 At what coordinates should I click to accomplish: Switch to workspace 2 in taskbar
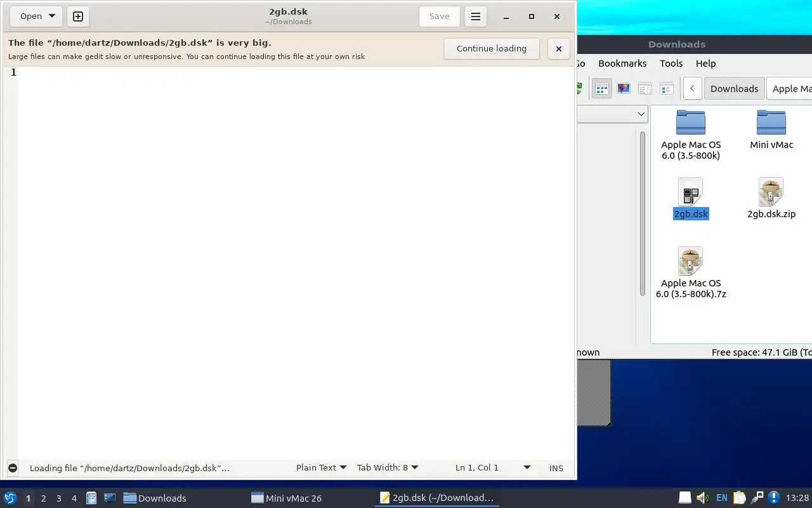tap(43, 498)
